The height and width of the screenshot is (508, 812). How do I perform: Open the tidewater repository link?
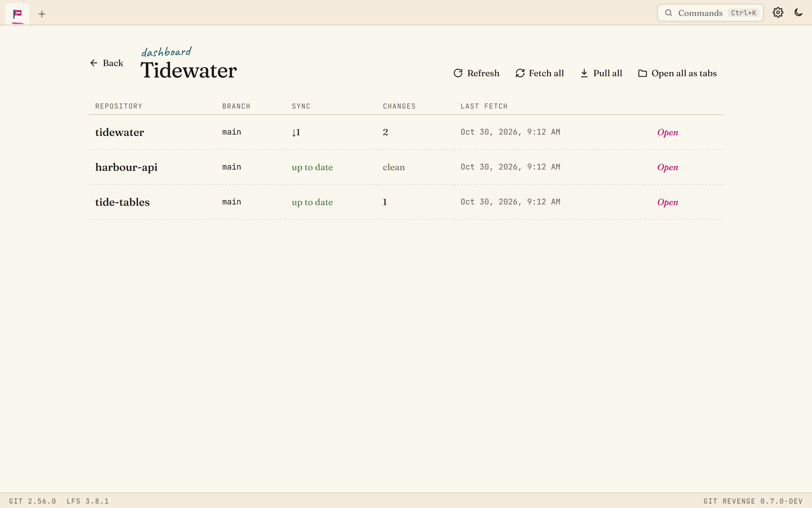point(667,132)
